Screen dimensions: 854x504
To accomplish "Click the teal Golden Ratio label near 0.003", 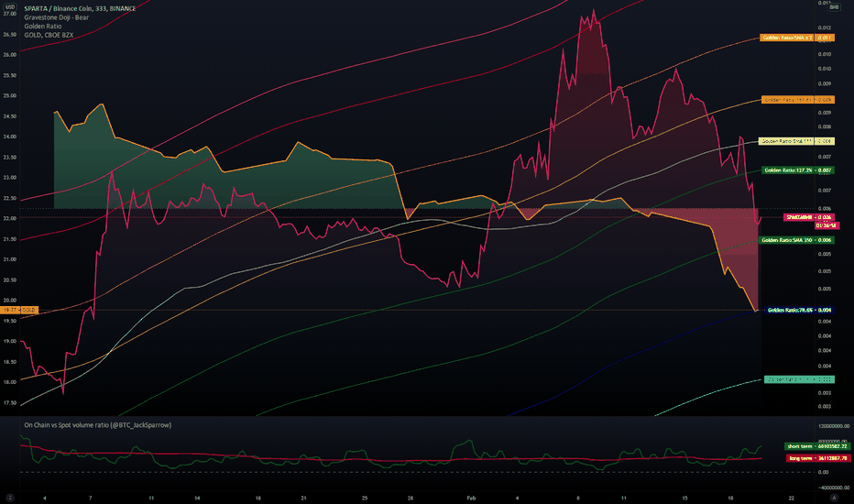I will coord(799,379).
